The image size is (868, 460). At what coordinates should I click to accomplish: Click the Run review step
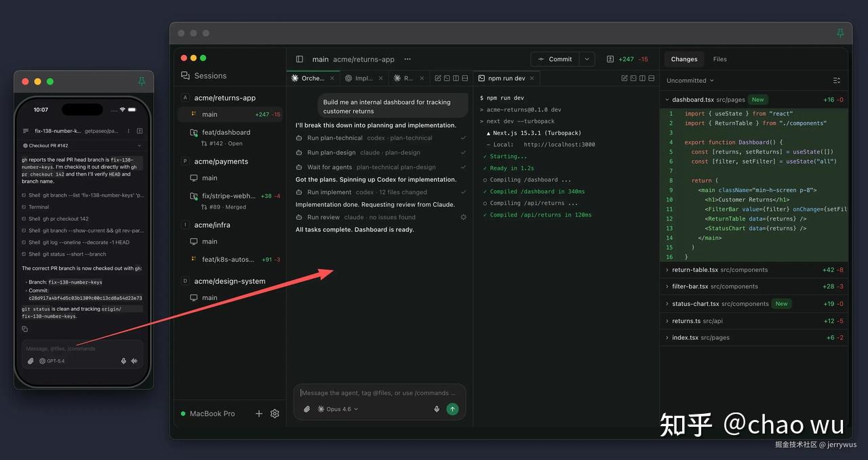pyautogui.click(x=381, y=217)
